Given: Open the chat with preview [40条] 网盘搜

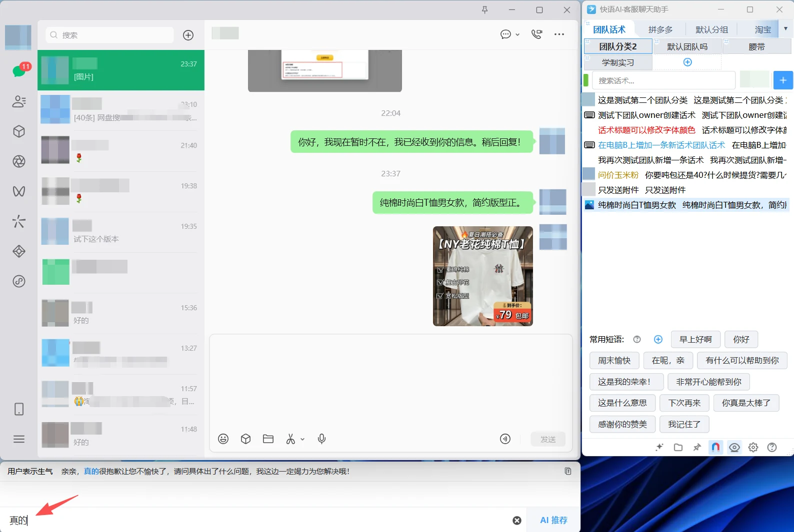Looking at the screenshot, I should (x=121, y=110).
